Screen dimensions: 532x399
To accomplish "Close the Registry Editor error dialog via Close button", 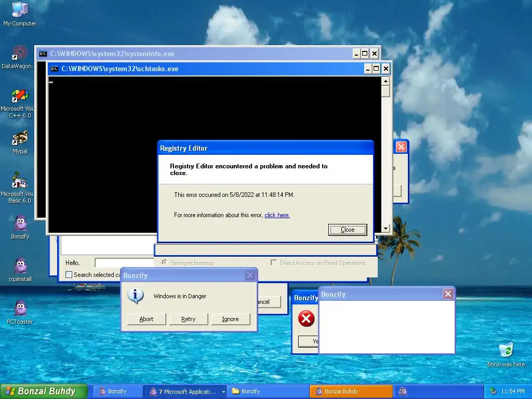I will coord(348,230).
